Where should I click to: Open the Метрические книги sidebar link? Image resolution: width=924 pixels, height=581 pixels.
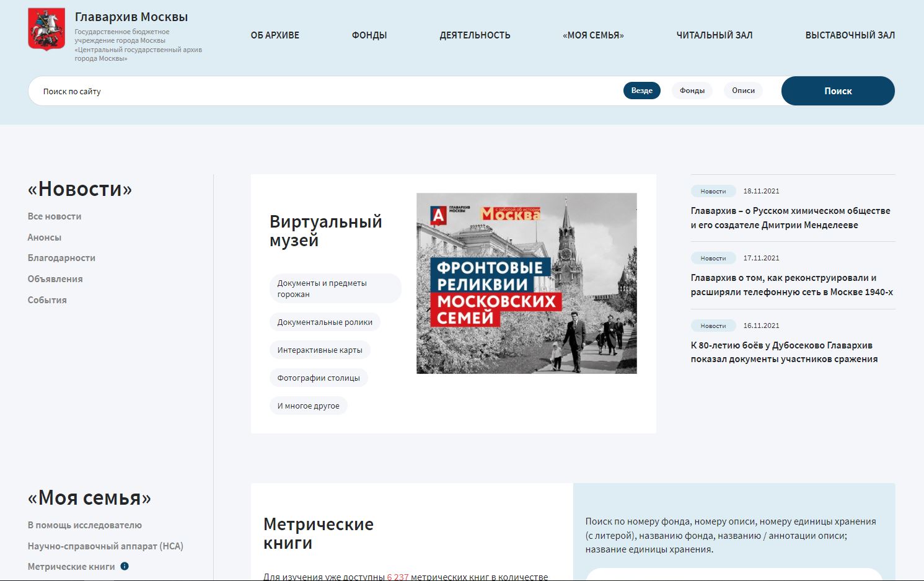click(x=71, y=567)
